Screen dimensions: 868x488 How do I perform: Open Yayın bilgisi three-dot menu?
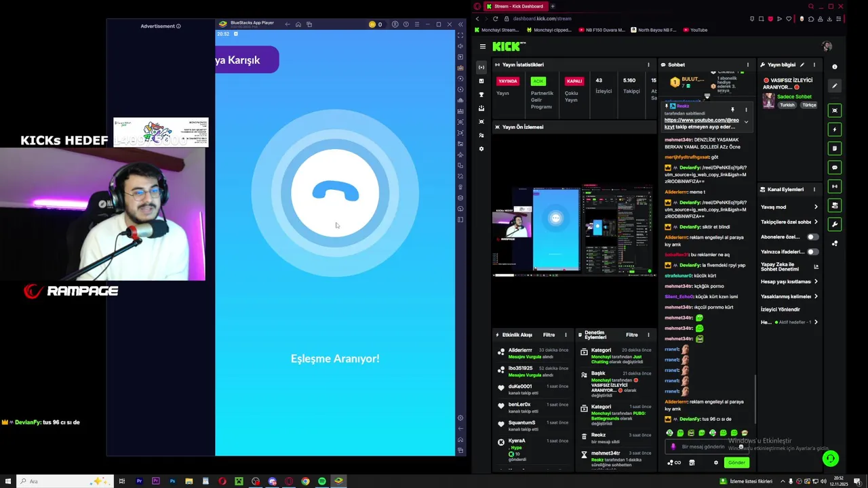click(x=814, y=65)
